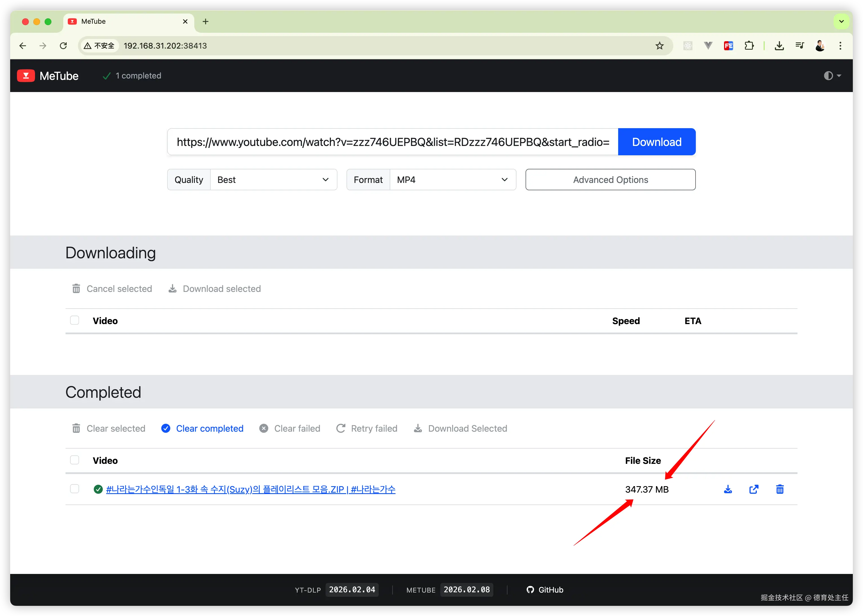Reload the page
This screenshot has height=616, width=863.
(x=63, y=46)
